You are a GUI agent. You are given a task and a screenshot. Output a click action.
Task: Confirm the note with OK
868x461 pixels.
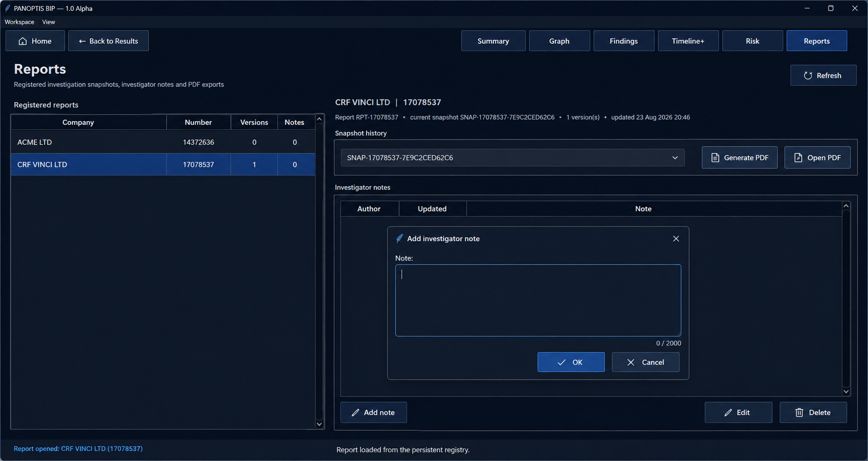point(571,362)
